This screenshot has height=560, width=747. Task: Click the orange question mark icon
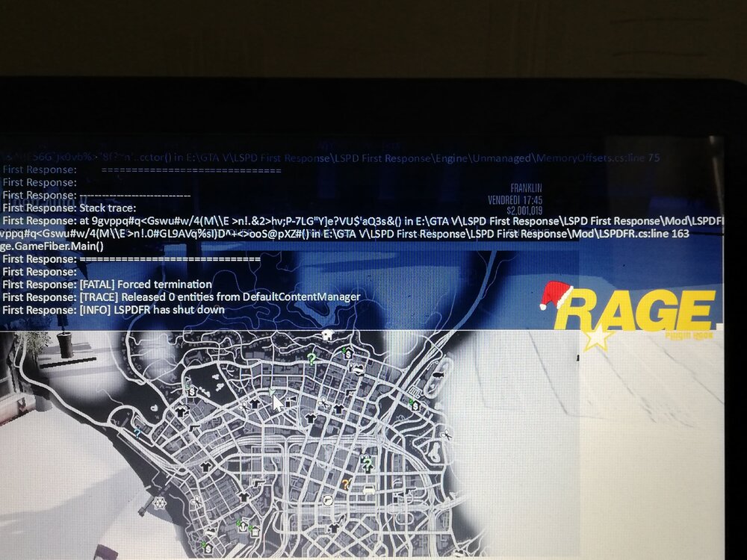pyautogui.click(x=346, y=485)
